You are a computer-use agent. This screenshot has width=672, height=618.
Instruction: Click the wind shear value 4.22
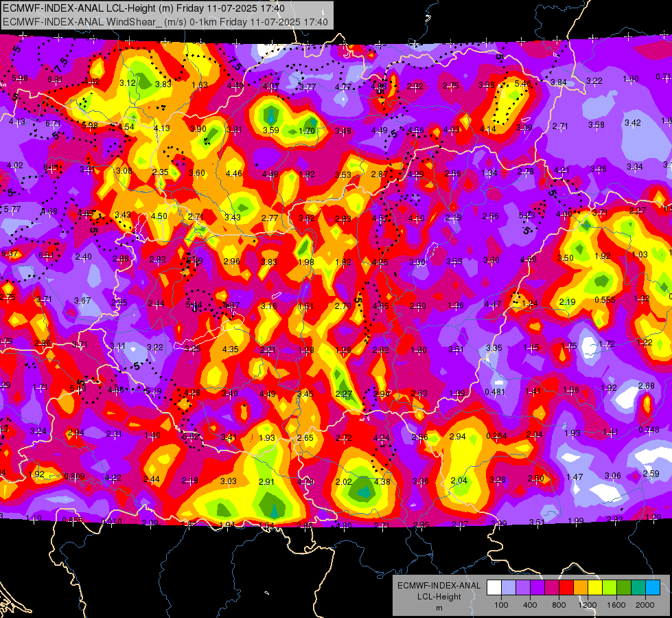point(113,478)
